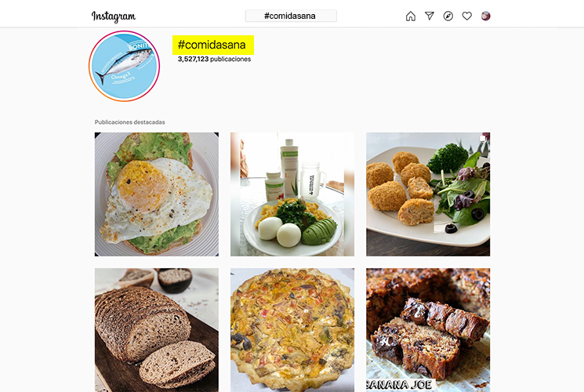Screen dimensions: 584x392
Task: Open the vegetable quiche post
Action: [x=292, y=330]
